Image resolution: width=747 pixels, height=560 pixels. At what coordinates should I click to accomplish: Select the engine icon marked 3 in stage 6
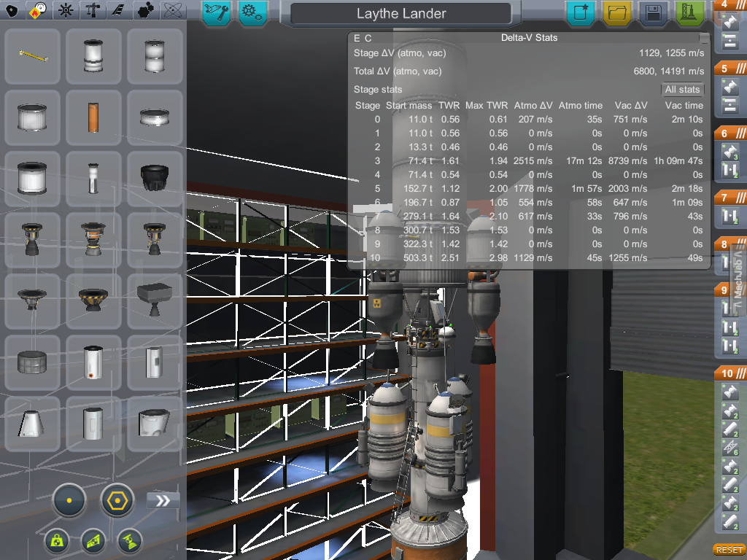pos(729,152)
